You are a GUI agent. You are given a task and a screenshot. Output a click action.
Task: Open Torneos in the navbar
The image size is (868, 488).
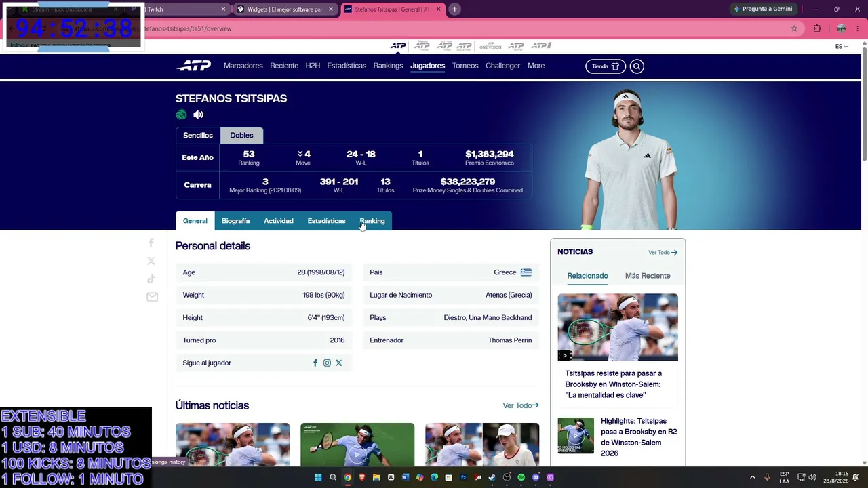(x=465, y=66)
